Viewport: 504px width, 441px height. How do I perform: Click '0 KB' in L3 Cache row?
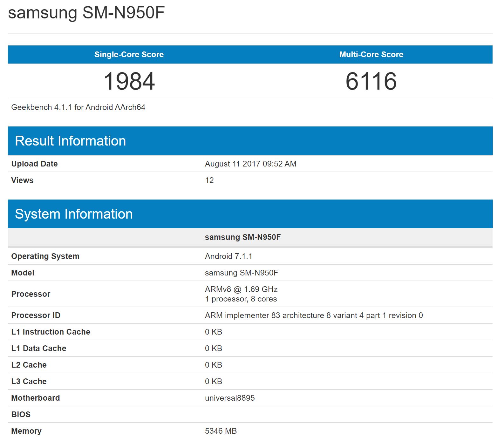214,381
